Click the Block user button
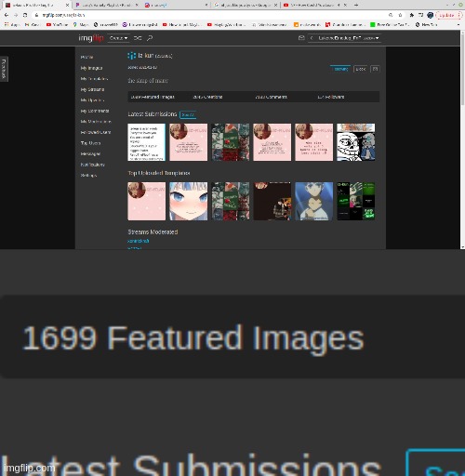 [x=361, y=69]
